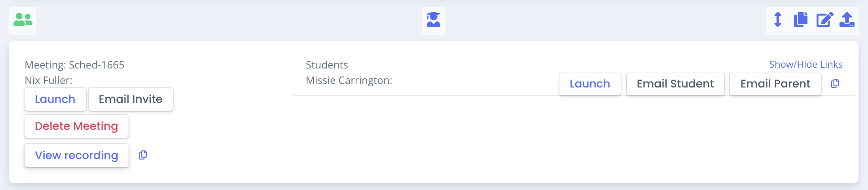The width and height of the screenshot is (868, 190).
Task: Click the green group users icon
Action: [23, 20]
